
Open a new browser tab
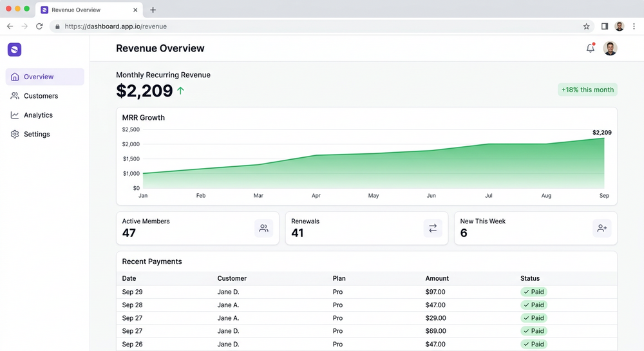tap(153, 10)
